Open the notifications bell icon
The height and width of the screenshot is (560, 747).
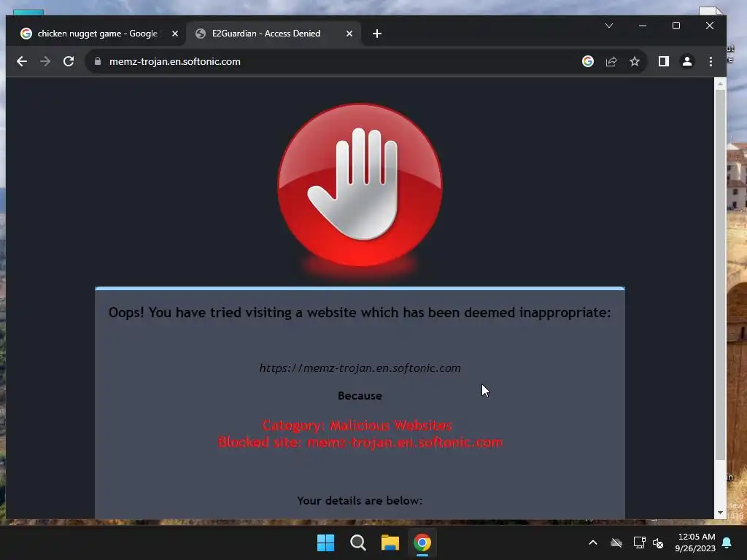pos(727,542)
